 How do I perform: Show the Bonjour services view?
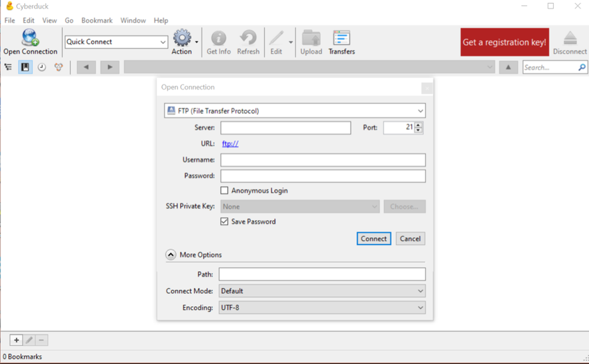58,67
